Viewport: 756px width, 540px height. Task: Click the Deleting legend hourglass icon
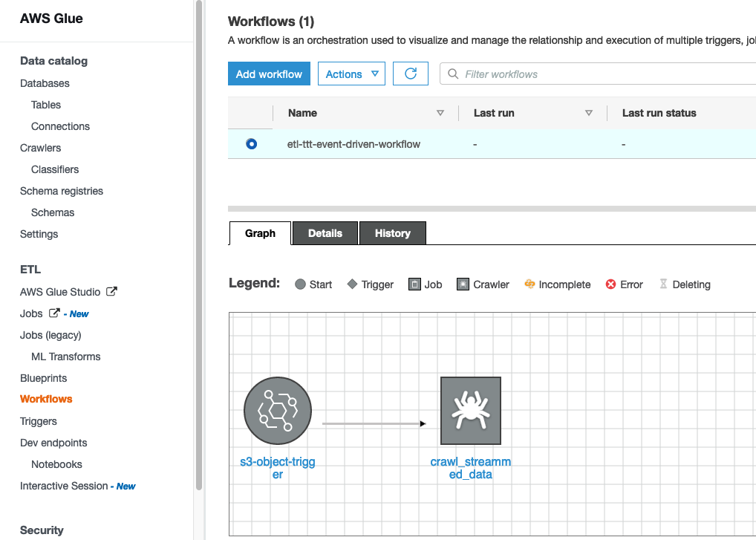click(x=663, y=284)
